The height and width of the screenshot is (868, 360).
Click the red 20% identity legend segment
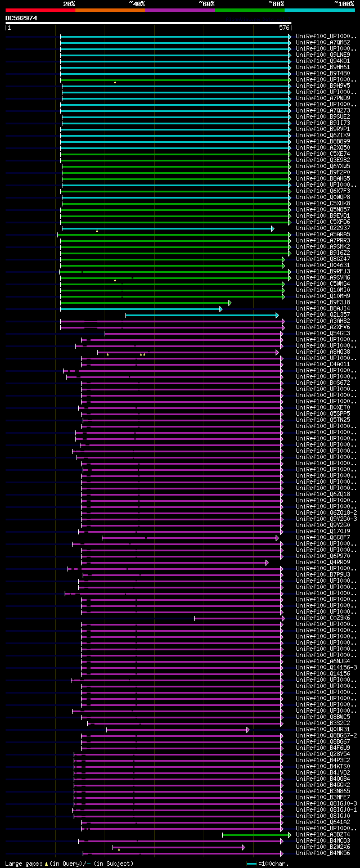pos(40,10)
